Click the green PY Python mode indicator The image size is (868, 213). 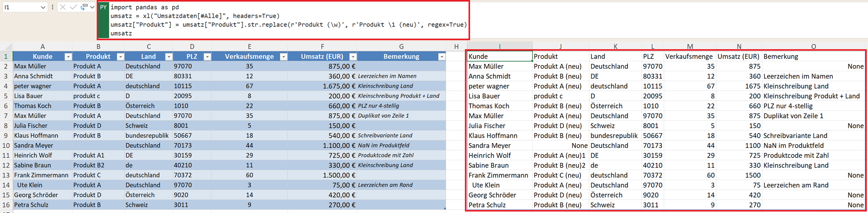point(103,7)
